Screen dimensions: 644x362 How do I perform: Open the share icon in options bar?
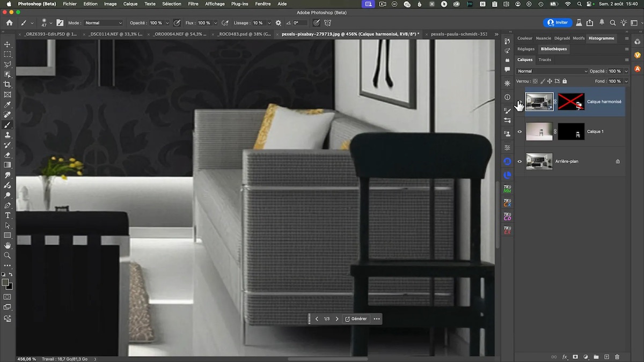coord(590,23)
